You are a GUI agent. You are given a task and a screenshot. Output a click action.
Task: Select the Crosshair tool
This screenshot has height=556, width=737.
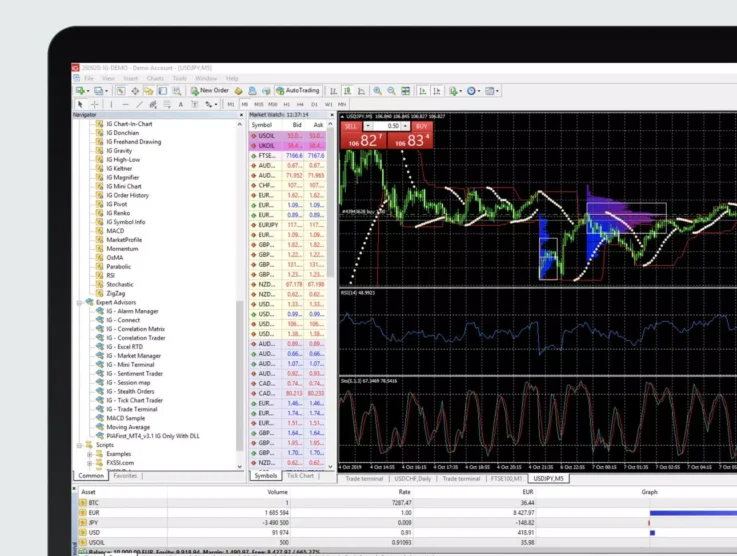94,104
